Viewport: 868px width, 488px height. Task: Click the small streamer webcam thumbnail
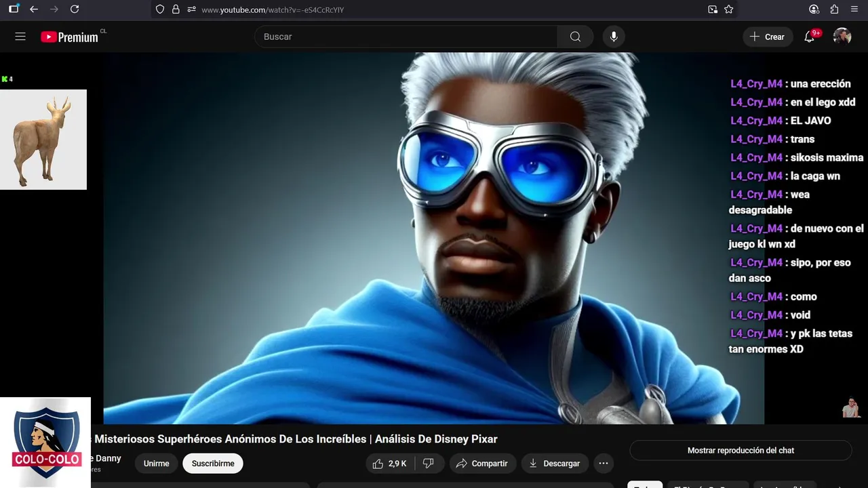coord(851,408)
